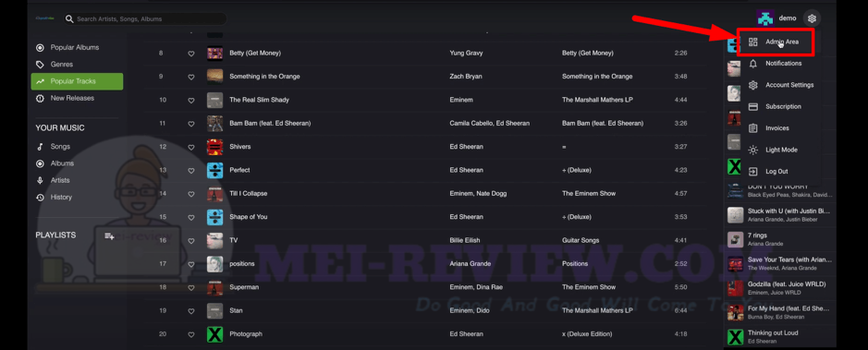Click the magnifier icon in the search bar
868x350 pixels.
[69, 18]
